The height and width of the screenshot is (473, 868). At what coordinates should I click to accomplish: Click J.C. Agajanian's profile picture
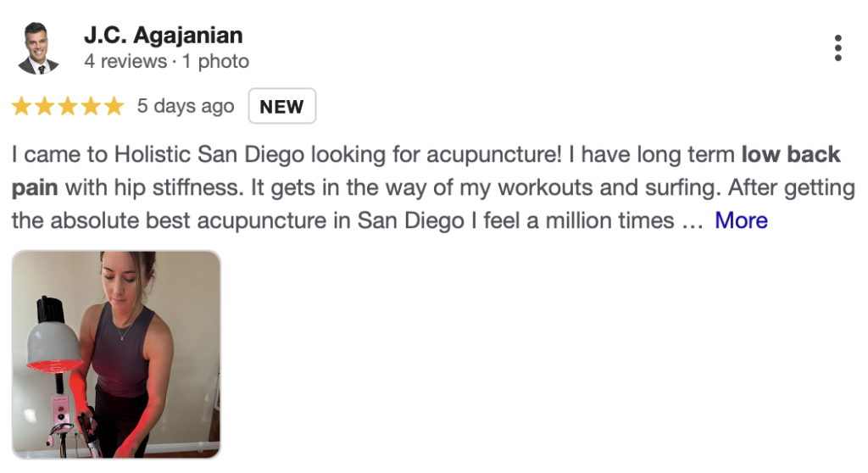click(x=39, y=48)
